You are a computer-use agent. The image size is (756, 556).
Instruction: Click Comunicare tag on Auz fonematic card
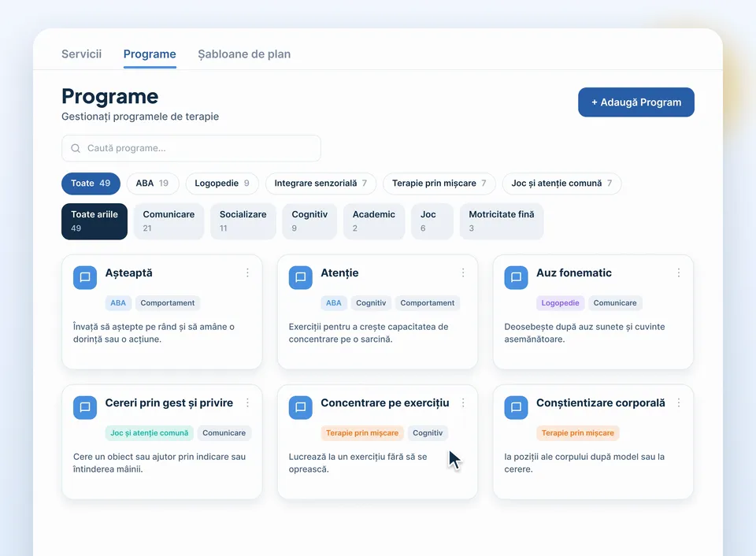pyautogui.click(x=615, y=303)
